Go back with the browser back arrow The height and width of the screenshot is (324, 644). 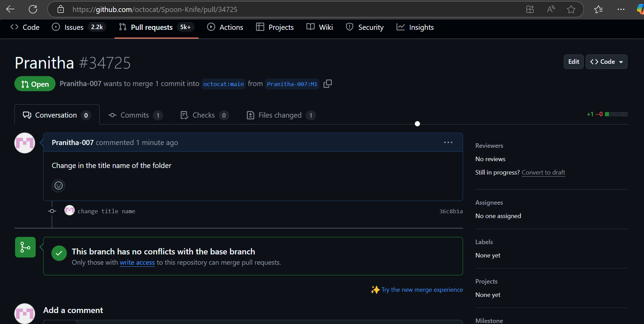click(x=10, y=9)
